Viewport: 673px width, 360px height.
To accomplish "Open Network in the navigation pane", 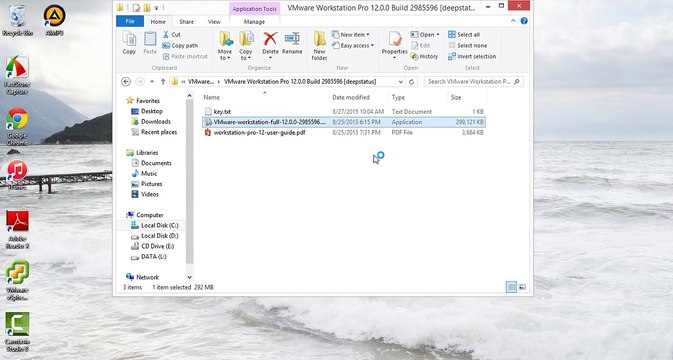I will [142, 277].
